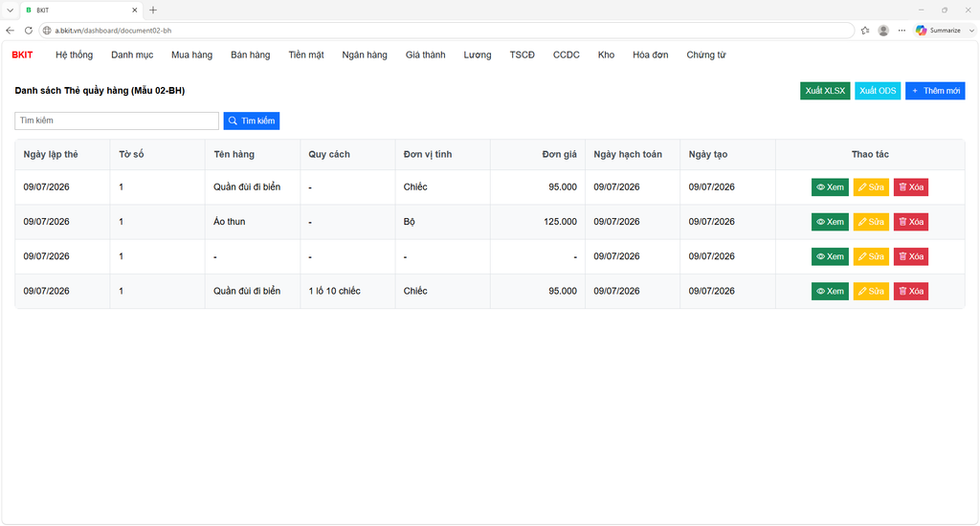
Task: View the Áo thun row with Xem
Action: [830, 222]
